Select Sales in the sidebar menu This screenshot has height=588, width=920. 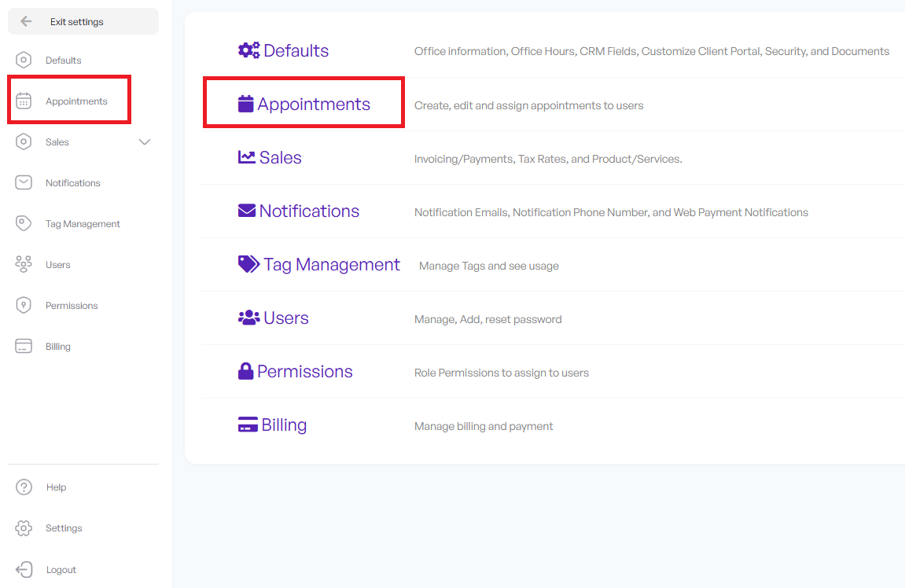57,142
